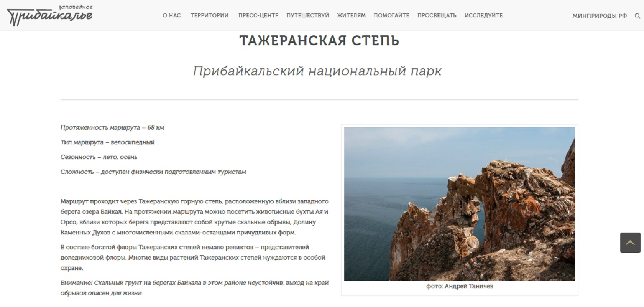Open the rock arch photo over Baikal
Screen dimensions: 644x307
pos(460,204)
